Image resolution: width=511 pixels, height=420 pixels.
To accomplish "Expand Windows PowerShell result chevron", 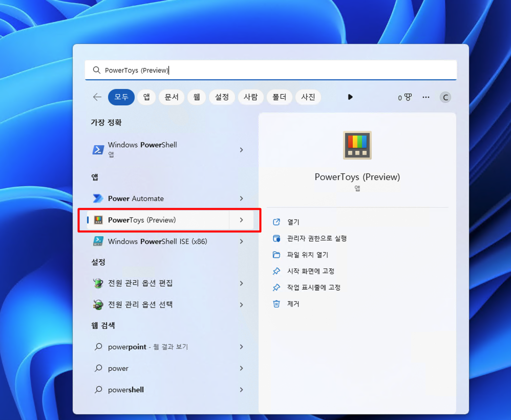I will pyautogui.click(x=242, y=150).
